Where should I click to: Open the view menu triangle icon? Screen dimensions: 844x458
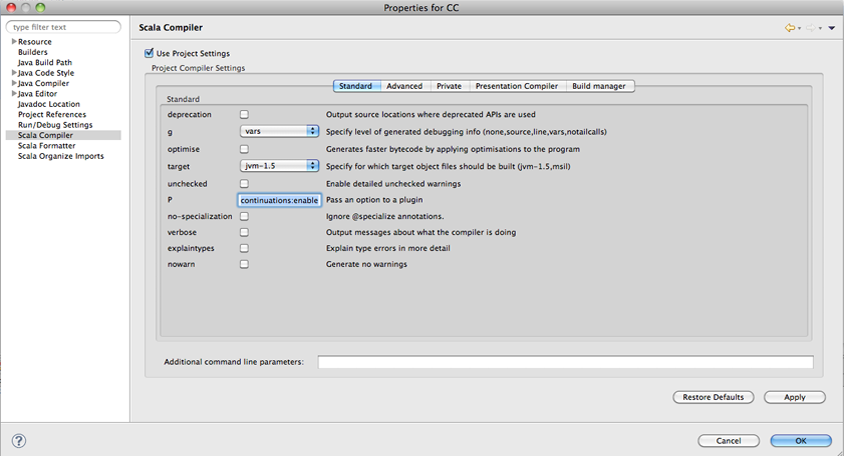coord(831,29)
